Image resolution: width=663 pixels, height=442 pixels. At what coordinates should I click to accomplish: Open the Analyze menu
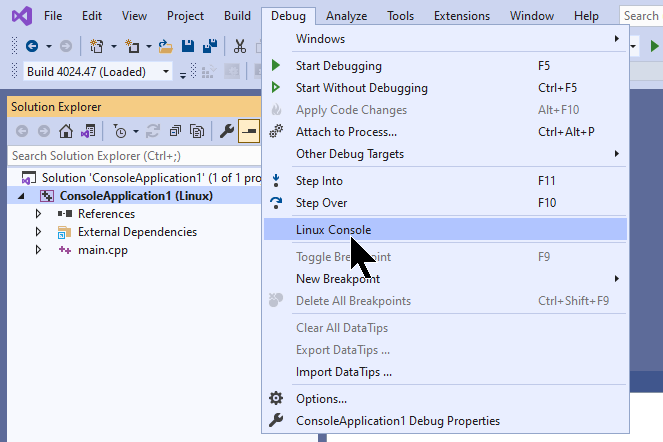click(x=346, y=16)
